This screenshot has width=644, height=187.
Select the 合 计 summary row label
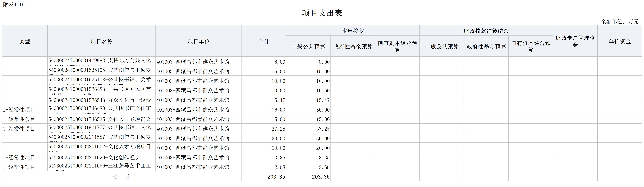(x=122, y=177)
